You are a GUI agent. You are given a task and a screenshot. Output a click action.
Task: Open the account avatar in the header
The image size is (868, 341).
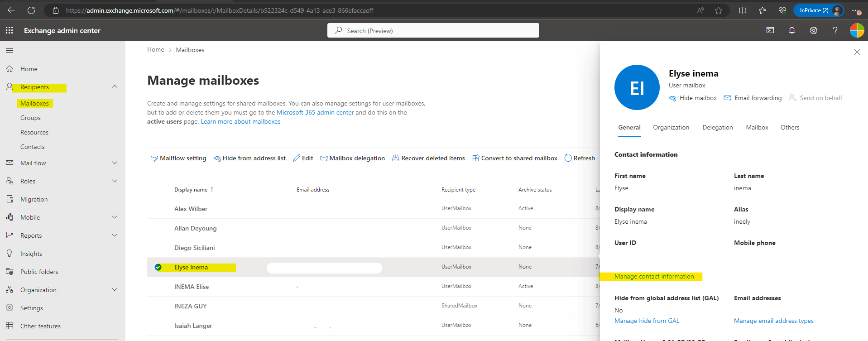pos(857,30)
